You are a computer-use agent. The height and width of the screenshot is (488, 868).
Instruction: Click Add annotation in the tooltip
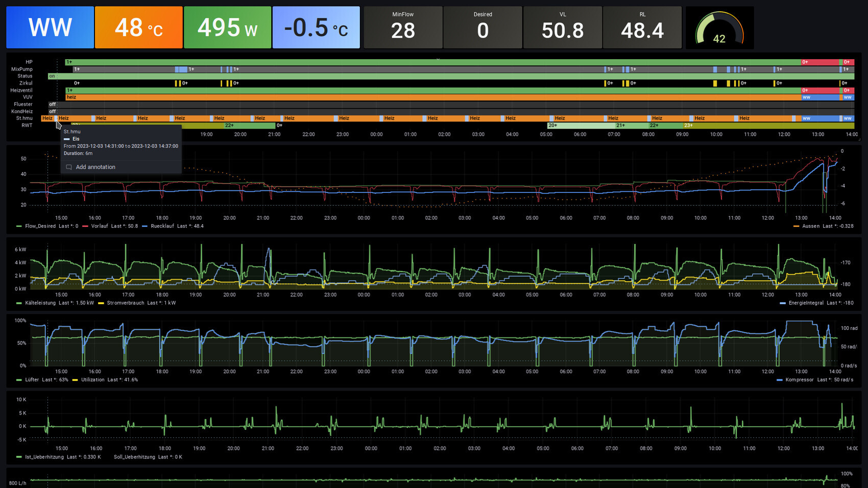(95, 167)
